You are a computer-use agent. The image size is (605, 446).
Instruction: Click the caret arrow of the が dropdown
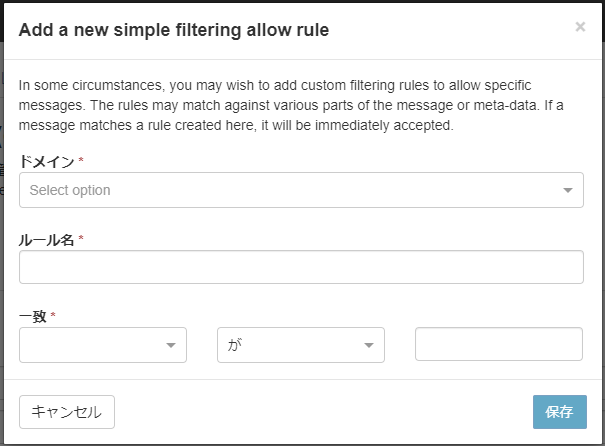tap(369, 345)
